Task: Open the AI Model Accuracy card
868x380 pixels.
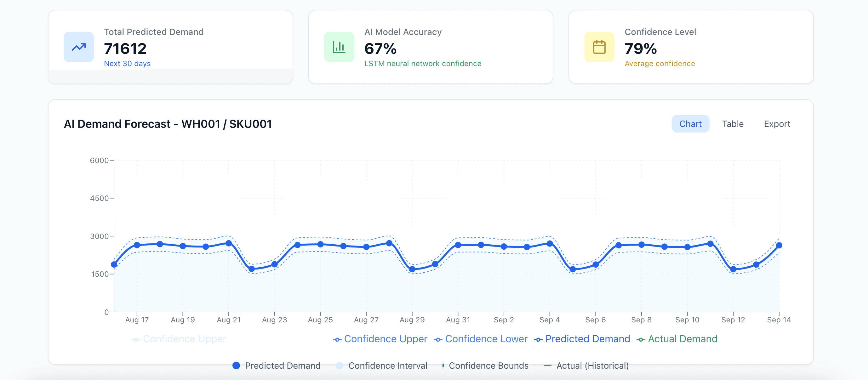Action: 430,47
